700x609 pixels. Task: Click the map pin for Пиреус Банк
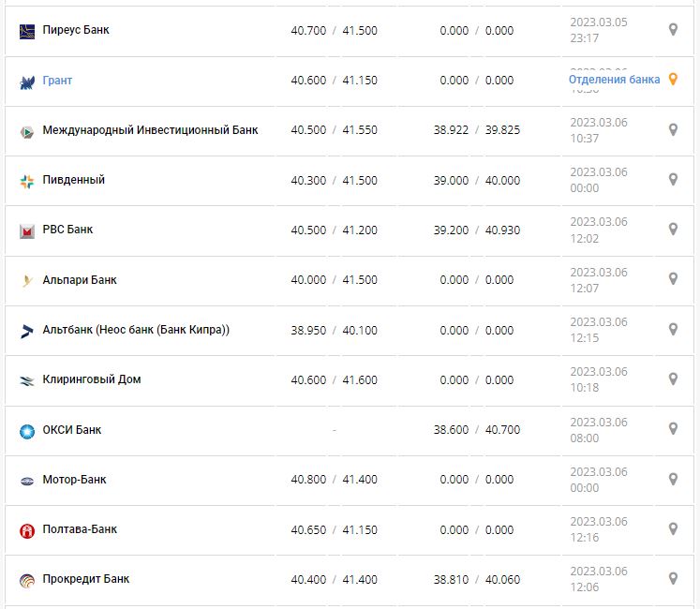672,30
